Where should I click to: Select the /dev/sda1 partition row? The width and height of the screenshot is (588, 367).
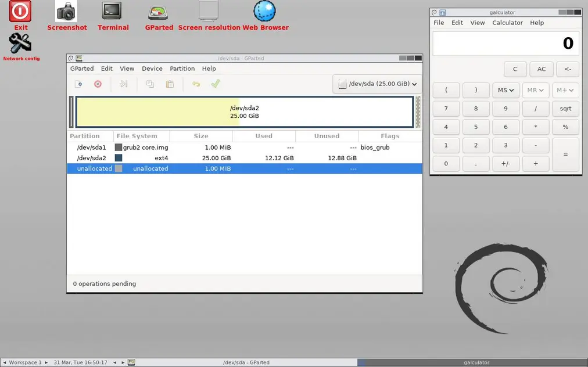pos(245,147)
